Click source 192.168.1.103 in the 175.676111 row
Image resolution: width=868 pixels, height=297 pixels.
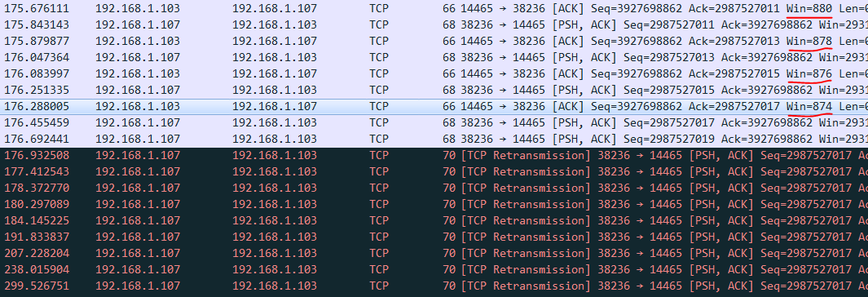[x=138, y=8]
